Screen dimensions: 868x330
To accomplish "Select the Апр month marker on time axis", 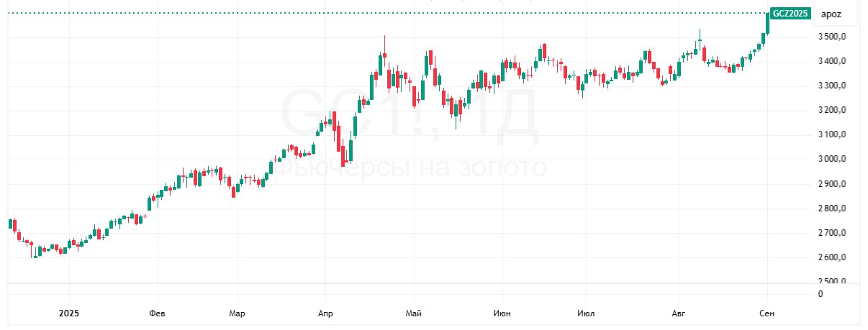I will 325,313.
